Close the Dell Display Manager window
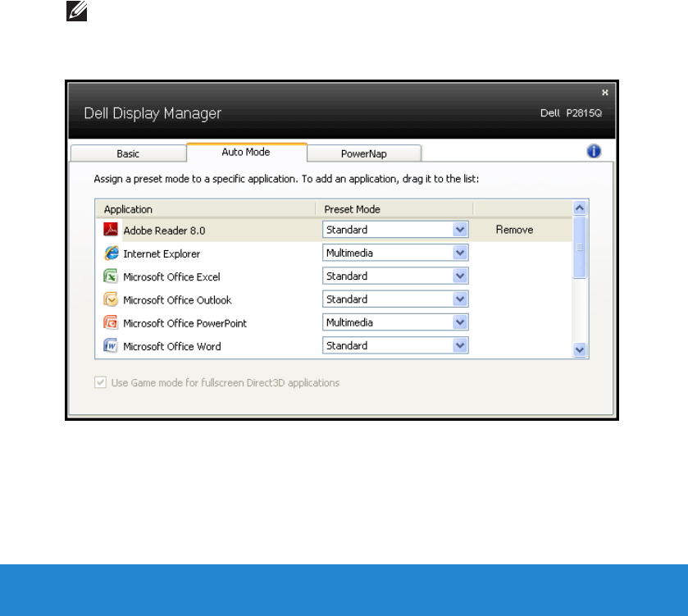The width and height of the screenshot is (688, 616). 605,93
